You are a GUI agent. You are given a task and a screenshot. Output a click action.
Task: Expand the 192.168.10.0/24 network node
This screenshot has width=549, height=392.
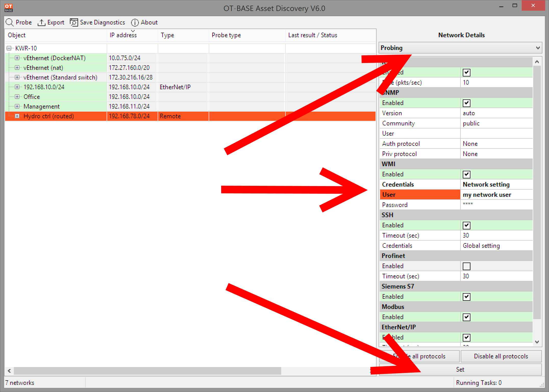pos(17,87)
